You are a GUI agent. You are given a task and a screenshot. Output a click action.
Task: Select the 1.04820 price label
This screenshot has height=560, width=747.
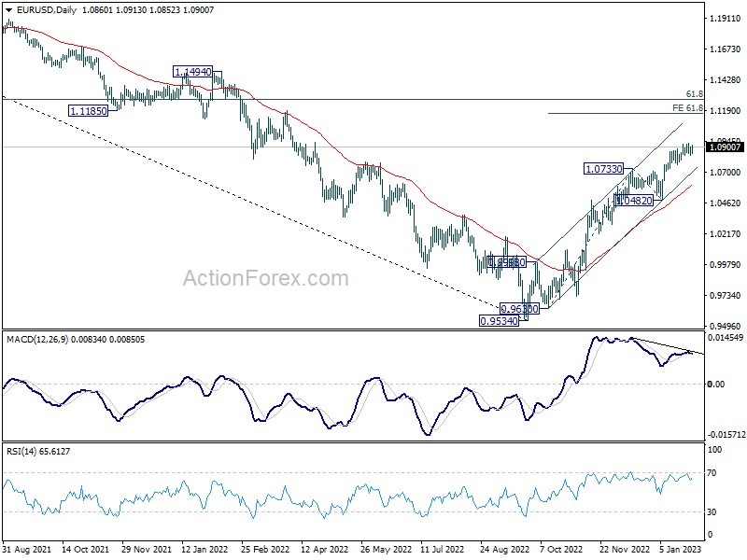(x=634, y=201)
